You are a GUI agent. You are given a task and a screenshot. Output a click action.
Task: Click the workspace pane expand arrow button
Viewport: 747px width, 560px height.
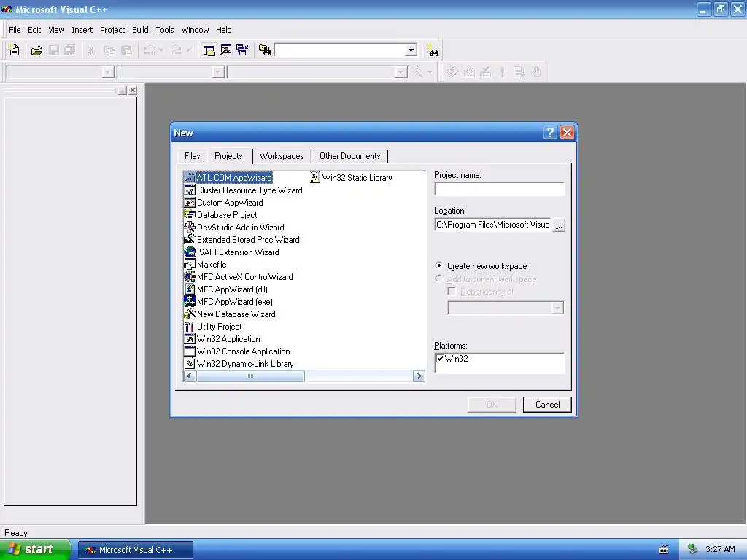[123, 90]
